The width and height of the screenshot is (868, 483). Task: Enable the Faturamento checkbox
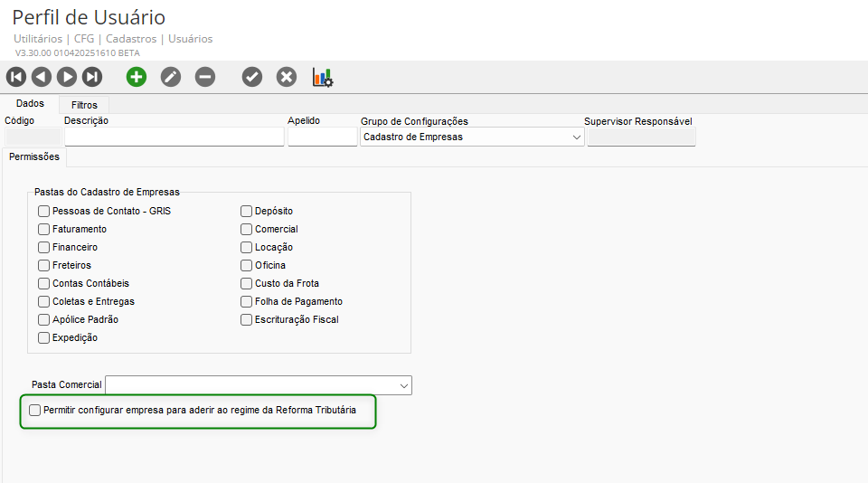tap(44, 230)
